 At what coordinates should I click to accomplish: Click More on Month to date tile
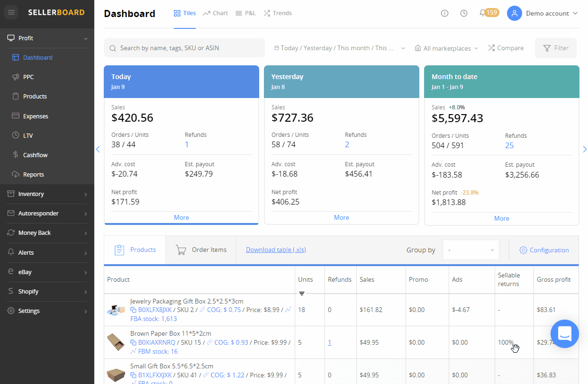coord(502,218)
